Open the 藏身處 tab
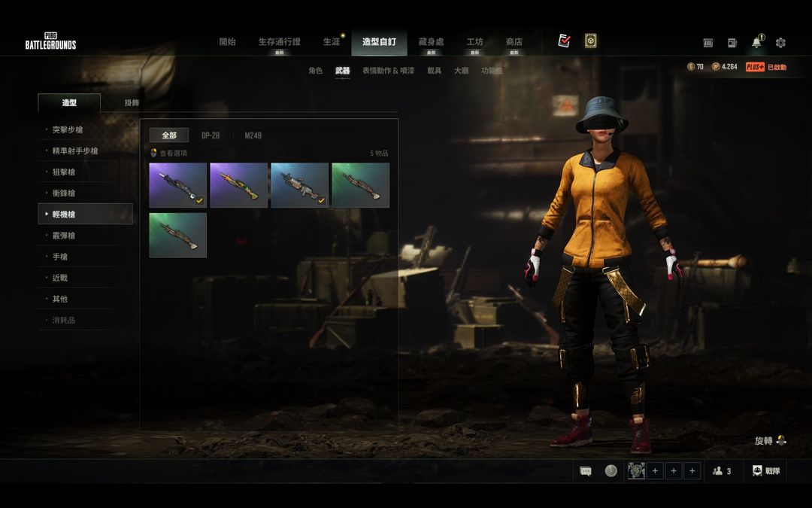 point(431,42)
